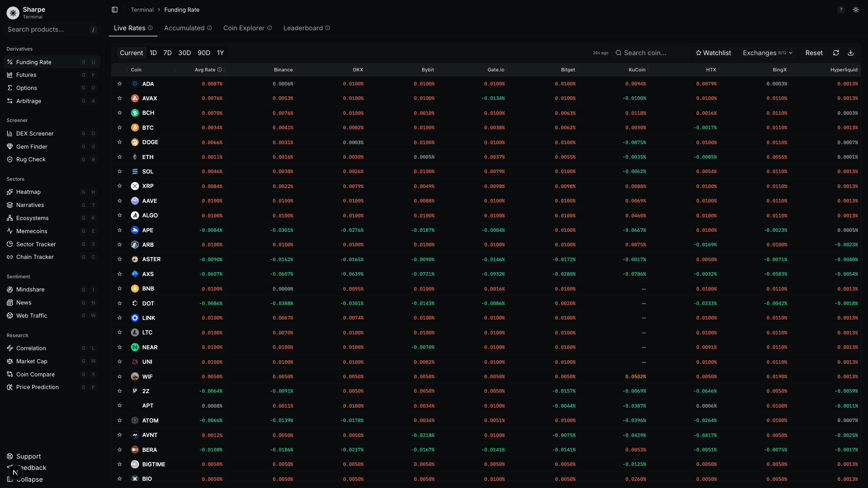The width and height of the screenshot is (868, 488).
Task: Open the Futures screen from the sidebar
Action: [26, 75]
